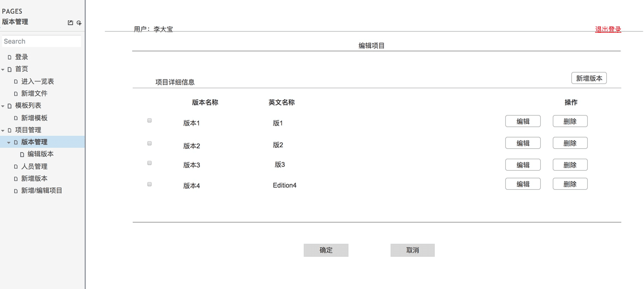Open the 新增模板 page in sidebar

[34, 118]
